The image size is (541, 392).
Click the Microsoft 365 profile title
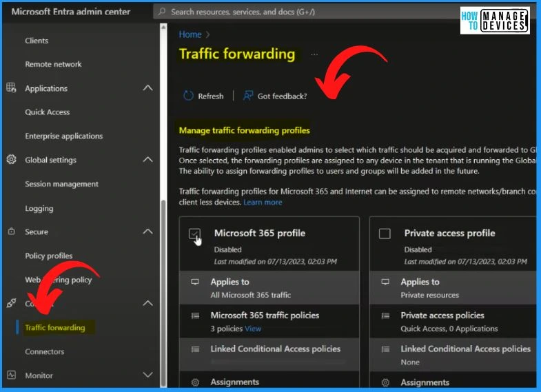coord(260,234)
